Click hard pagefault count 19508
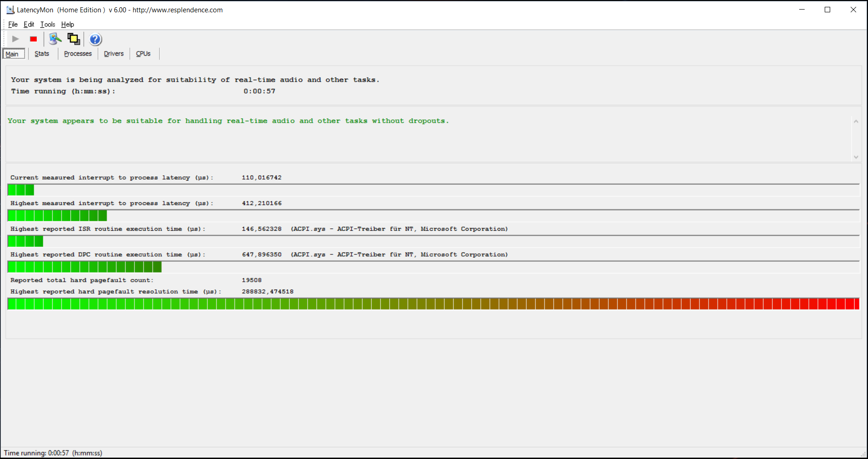Screen dimensions: 868x459 252,280
